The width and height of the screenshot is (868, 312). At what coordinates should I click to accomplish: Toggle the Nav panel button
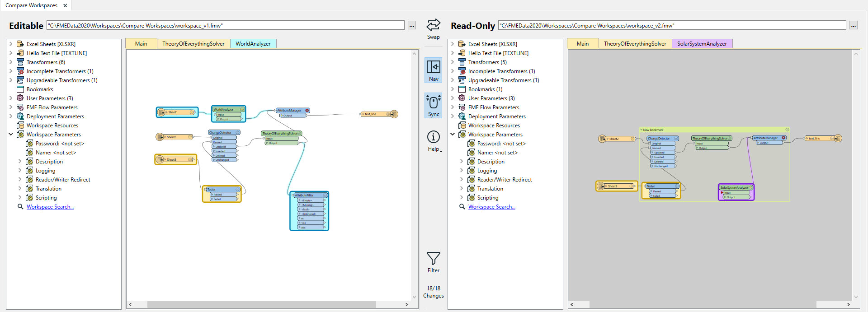click(433, 70)
